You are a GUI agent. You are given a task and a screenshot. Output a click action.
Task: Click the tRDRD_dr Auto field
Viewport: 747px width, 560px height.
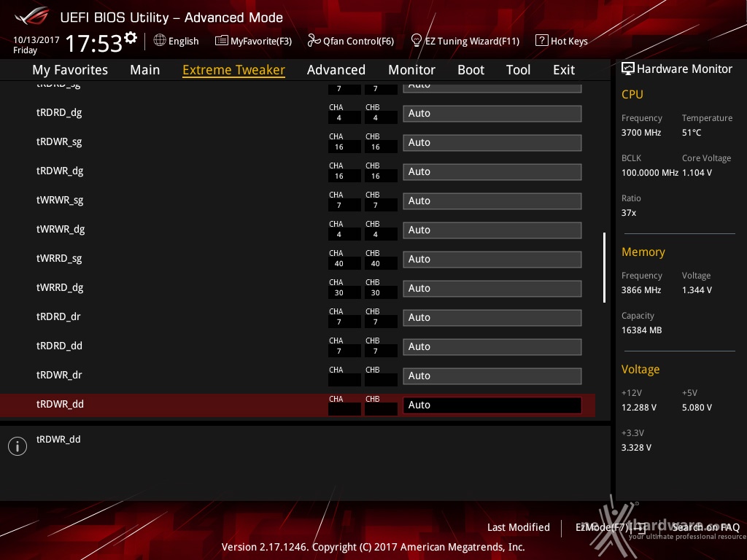(492, 318)
